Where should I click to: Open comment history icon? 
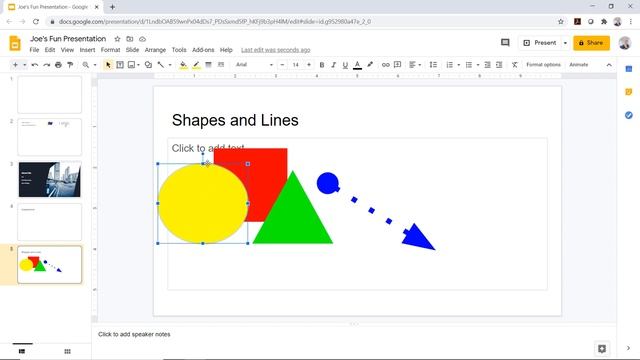(x=505, y=42)
